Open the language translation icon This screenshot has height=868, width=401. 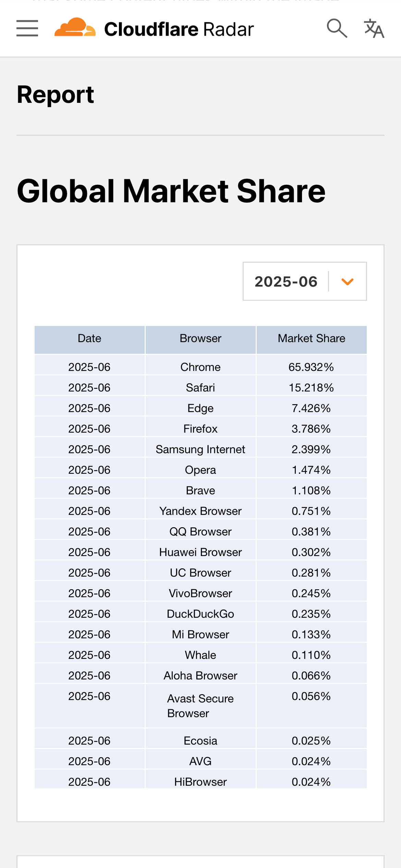374,28
